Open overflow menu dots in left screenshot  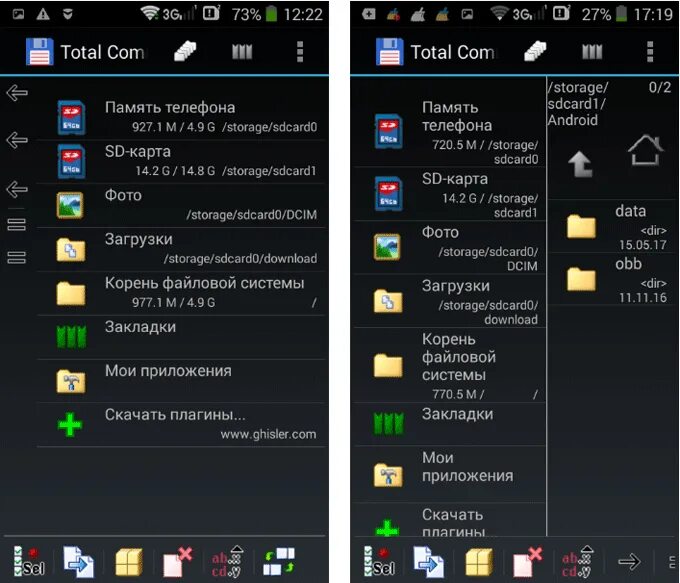300,52
